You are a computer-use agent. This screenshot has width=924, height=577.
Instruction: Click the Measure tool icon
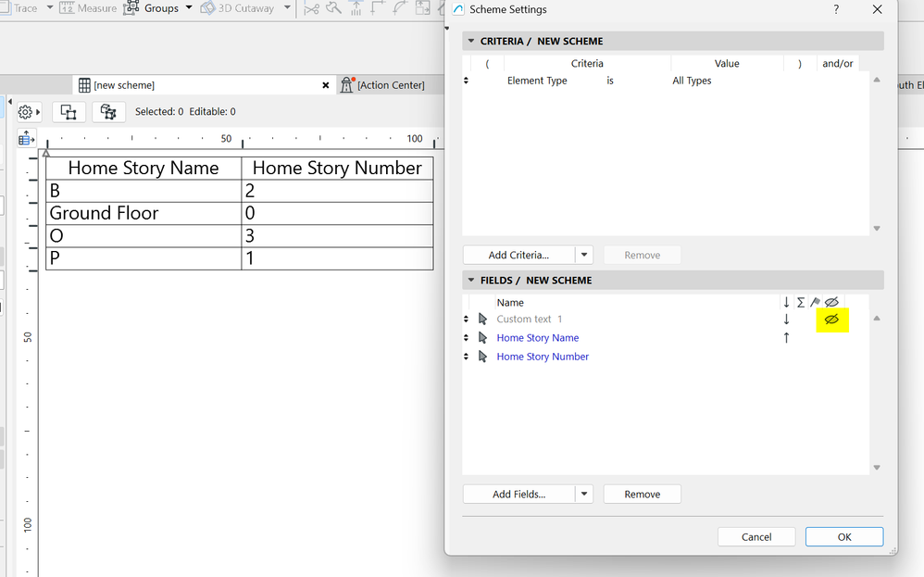(67, 8)
